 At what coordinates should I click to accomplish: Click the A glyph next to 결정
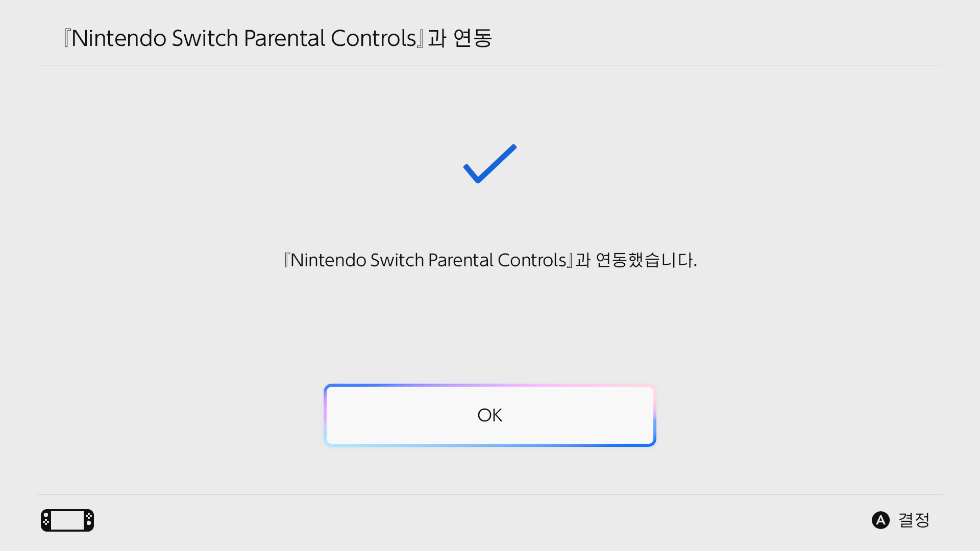(x=880, y=520)
